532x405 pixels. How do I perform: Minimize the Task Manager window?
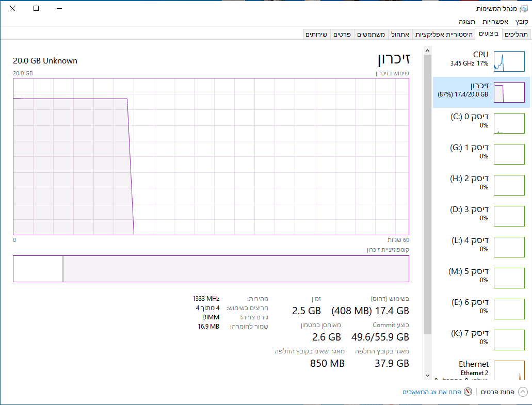click(x=59, y=8)
